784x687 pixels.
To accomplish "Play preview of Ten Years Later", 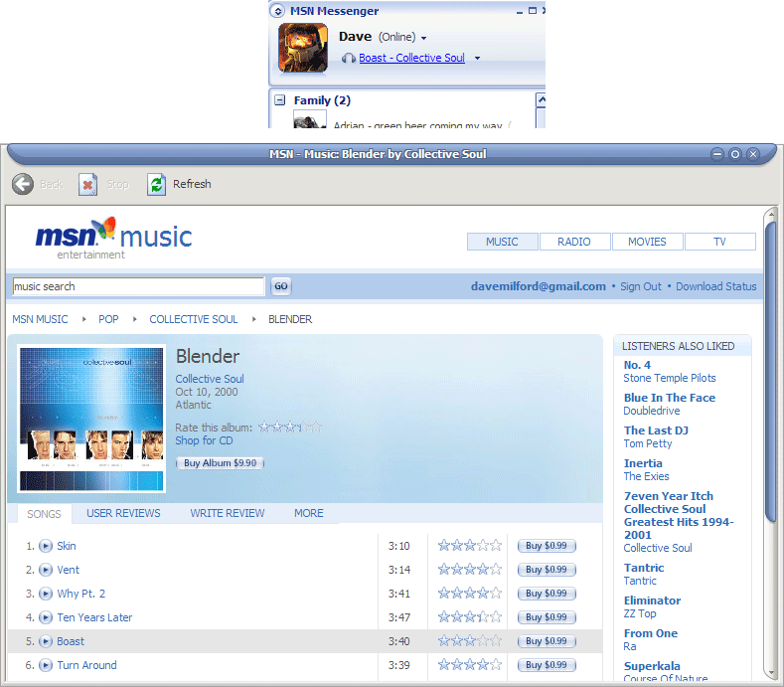I will [x=46, y=617].
